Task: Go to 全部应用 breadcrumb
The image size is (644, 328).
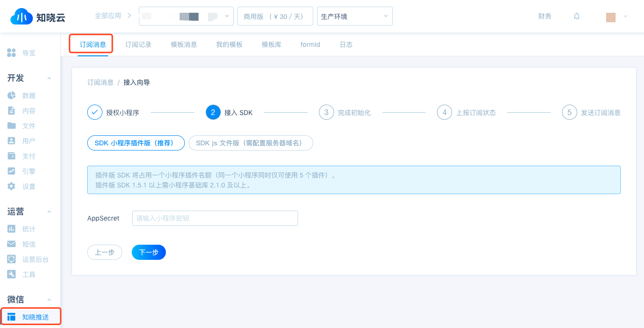Action: click(108, 16)
